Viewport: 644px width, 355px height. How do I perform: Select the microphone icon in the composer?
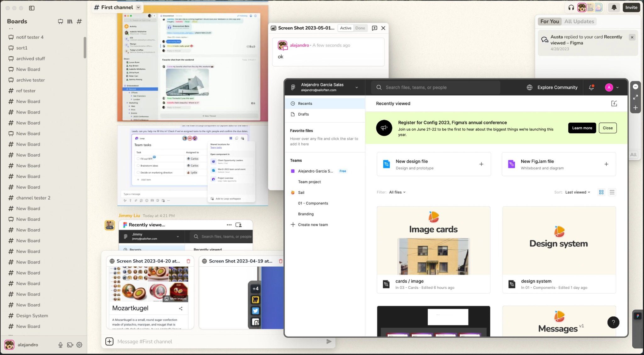click(x=60, y=345)
